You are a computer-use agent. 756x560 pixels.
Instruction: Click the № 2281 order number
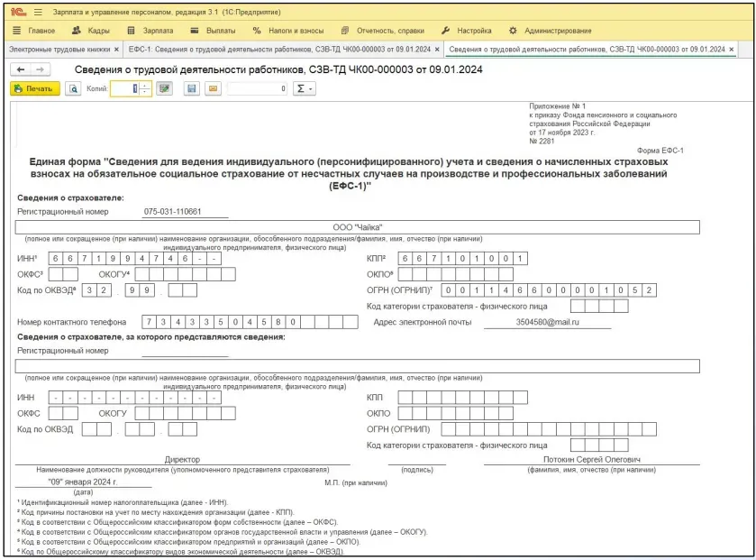542,142
